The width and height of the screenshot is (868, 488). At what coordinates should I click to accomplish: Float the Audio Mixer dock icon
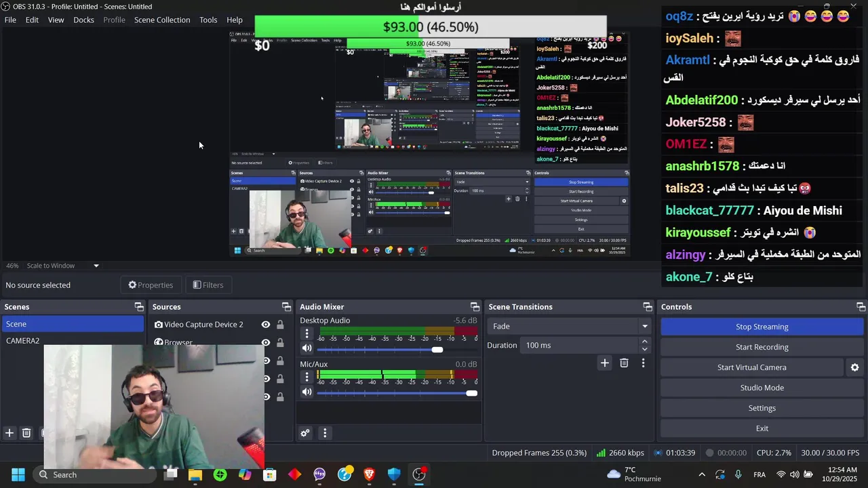(x=475, y=307)
